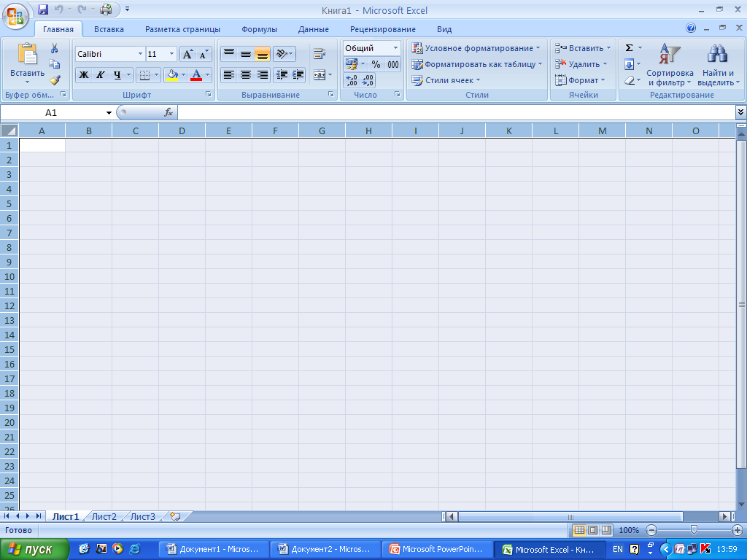Image resolution: width=747 pixels, height=560 pixels.
Task: Open the round Office button menu
Action: (15, 16)
